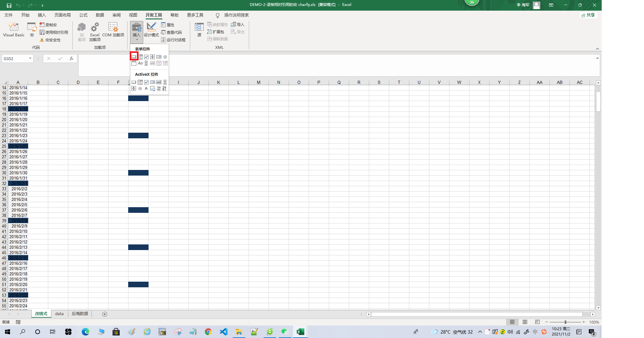Expand the Name Box dropdown arrow

point(30,59)
